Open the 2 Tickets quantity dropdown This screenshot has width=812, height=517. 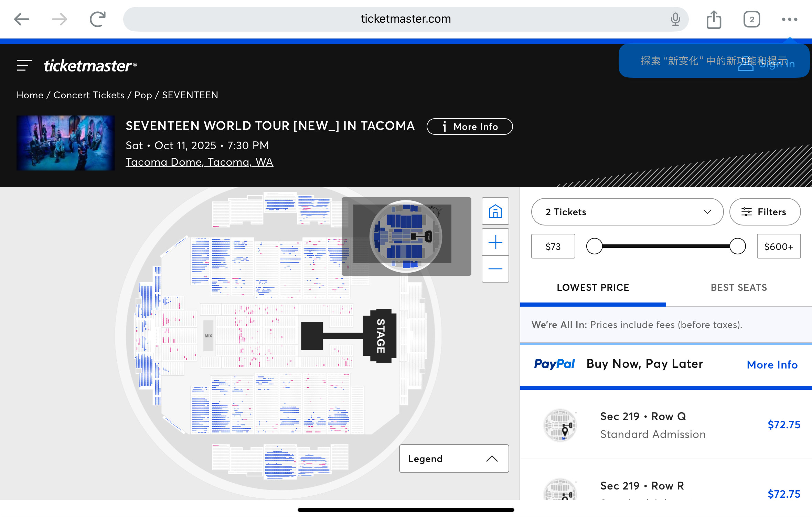[627, 212]
